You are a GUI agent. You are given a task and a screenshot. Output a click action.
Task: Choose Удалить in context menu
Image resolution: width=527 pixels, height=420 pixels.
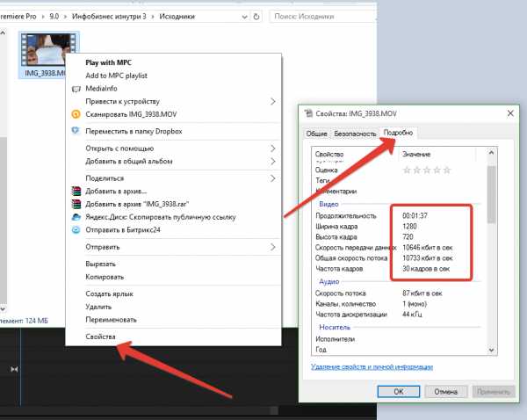pos(98,307)
